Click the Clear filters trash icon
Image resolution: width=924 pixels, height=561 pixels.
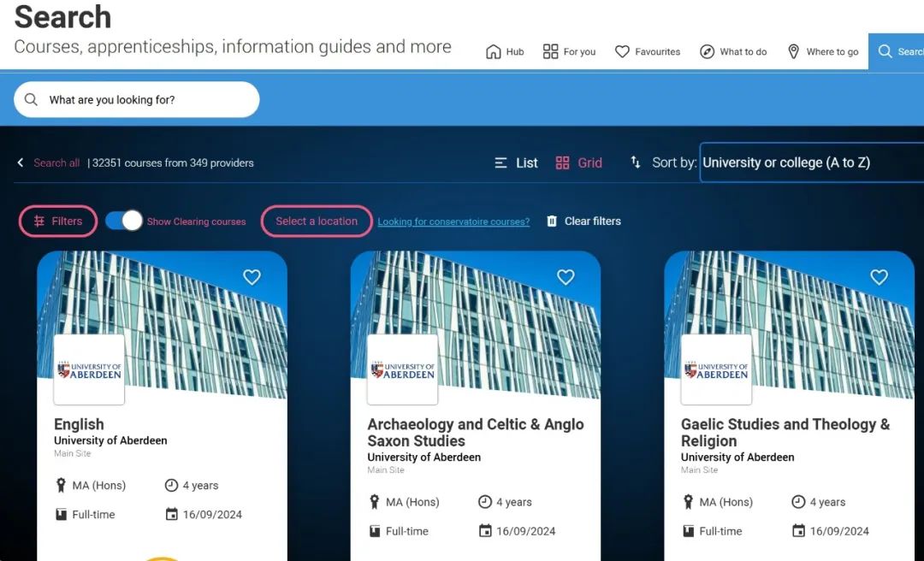coord(552,221)
